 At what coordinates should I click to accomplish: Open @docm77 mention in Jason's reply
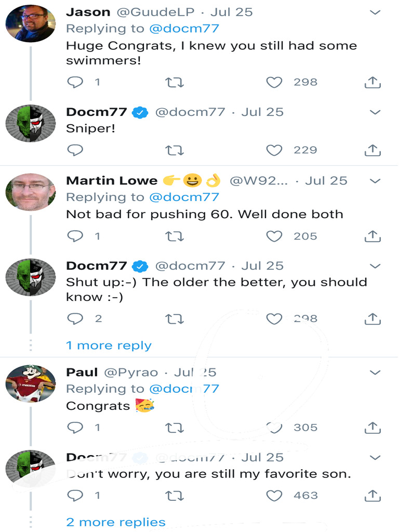click(184, 29)
